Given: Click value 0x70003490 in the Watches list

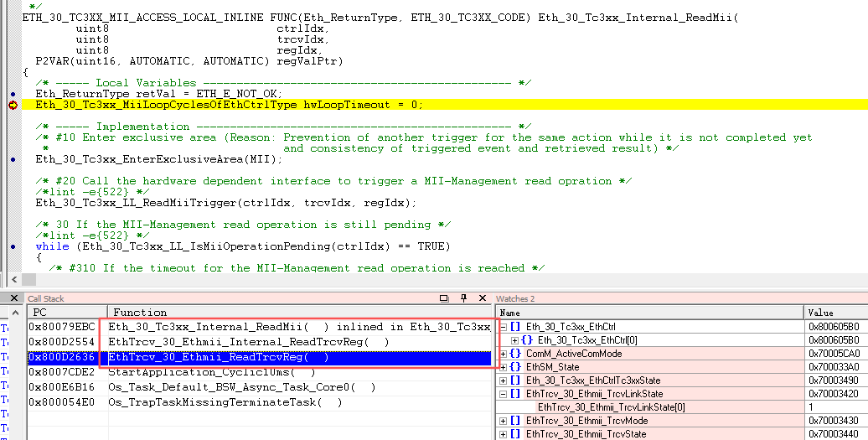Looking at the screenshot, I should pyautogui.click(x=834, y=380).
